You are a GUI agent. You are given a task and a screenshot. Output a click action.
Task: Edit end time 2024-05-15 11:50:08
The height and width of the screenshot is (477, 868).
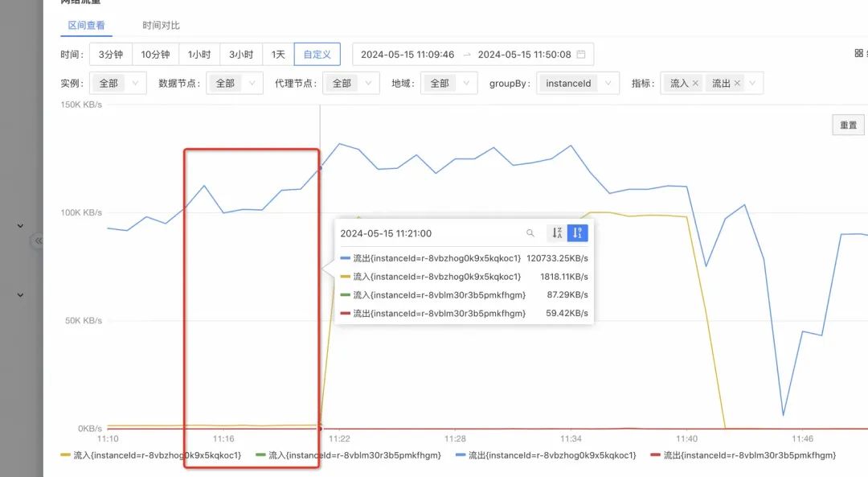tap(524, 54)
